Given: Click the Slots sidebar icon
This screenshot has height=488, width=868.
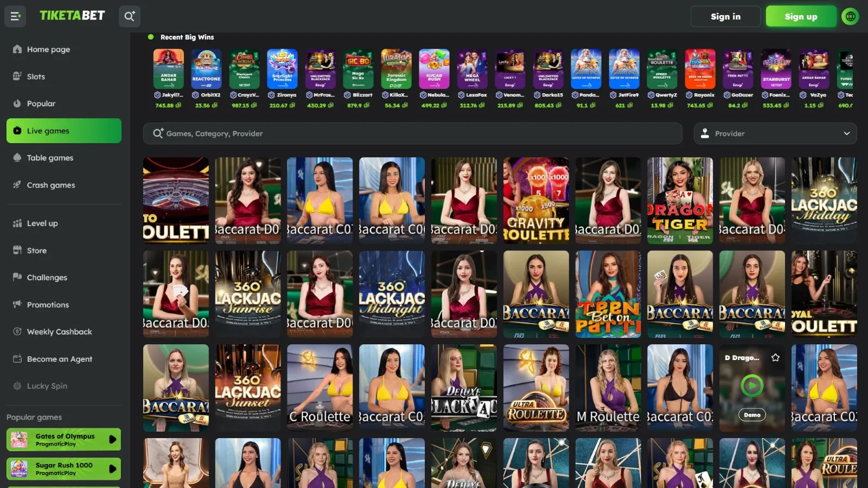Looking at the screenshot, I should 17,76.
